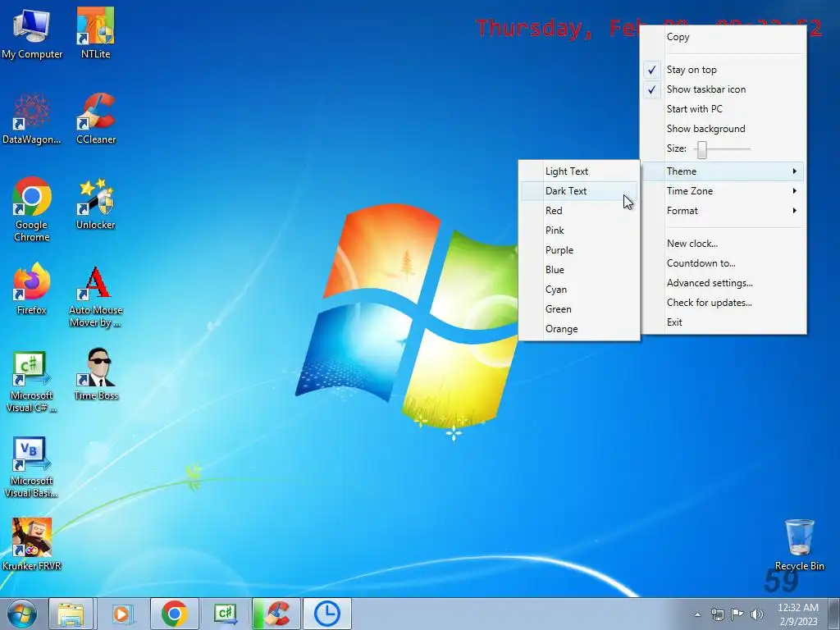Image resolution: width=840 pixels, height=630 pixels.
Task: Select the Light Text theme
Action: (579, 171)
